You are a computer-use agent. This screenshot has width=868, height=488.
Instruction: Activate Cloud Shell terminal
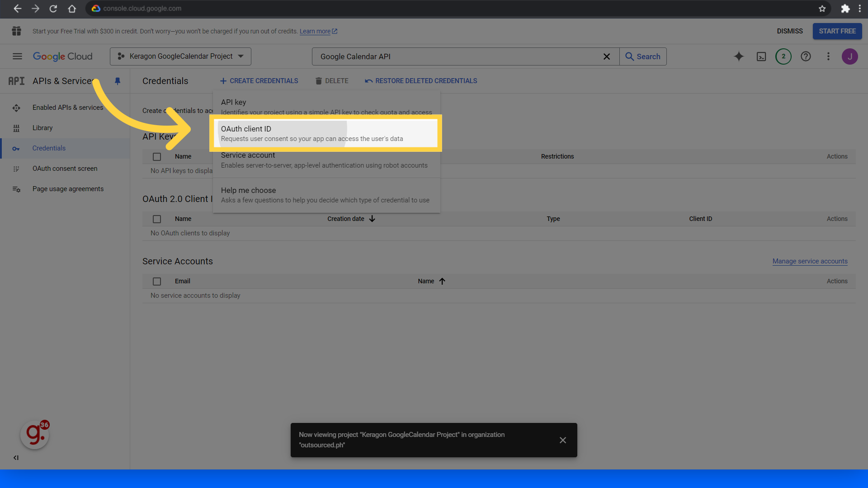(x=761, y=56)
